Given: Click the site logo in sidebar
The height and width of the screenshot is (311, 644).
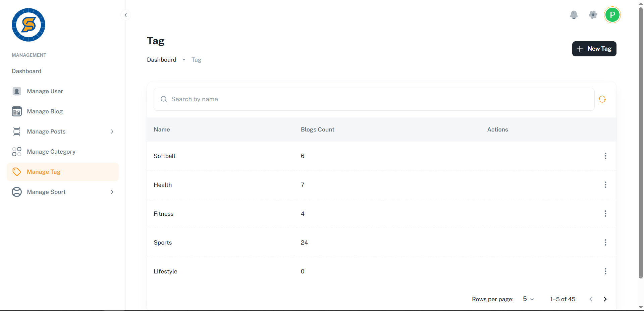Looking at the screenshot, I should point(29,25).
